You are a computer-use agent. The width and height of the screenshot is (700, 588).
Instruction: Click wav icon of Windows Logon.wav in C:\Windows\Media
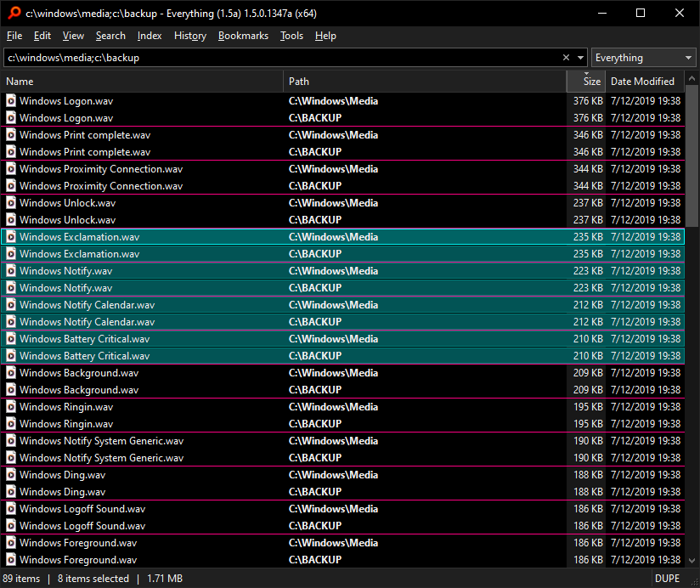point(11,101)
